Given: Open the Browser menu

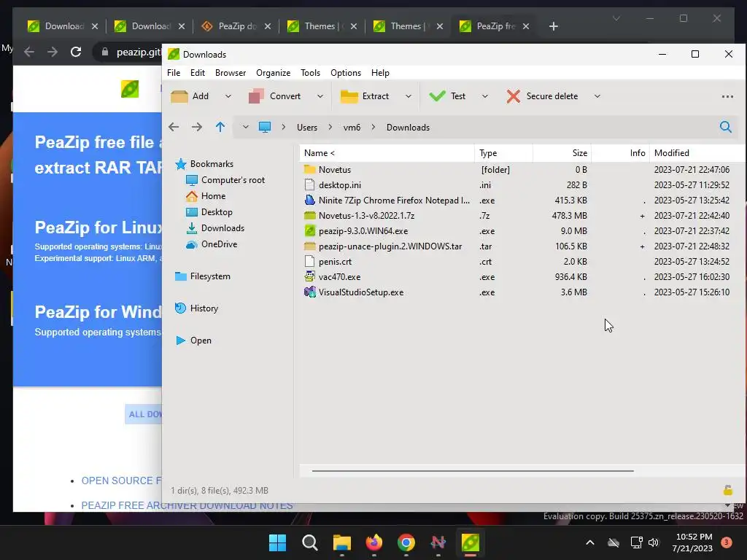Looking at the screenshot, I should click(231, 73).
